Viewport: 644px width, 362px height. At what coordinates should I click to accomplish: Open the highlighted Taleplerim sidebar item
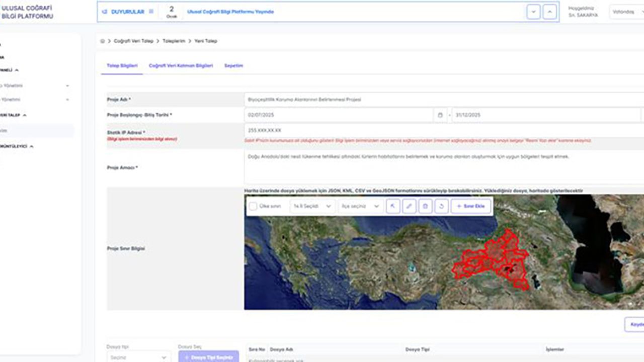coord(37,131)
